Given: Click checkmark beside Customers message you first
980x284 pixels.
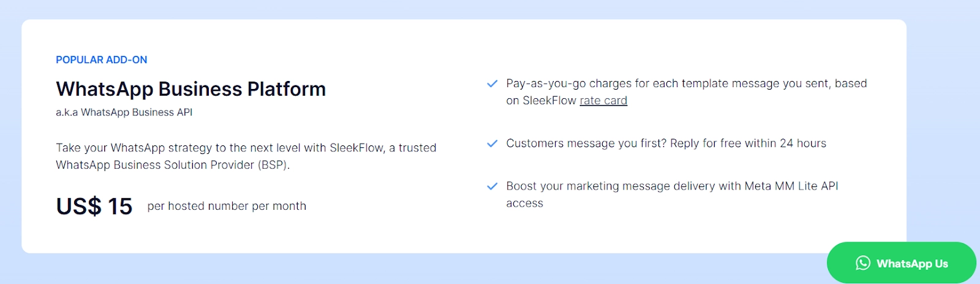Looking at the screenshot, I should tap(492, 144).
